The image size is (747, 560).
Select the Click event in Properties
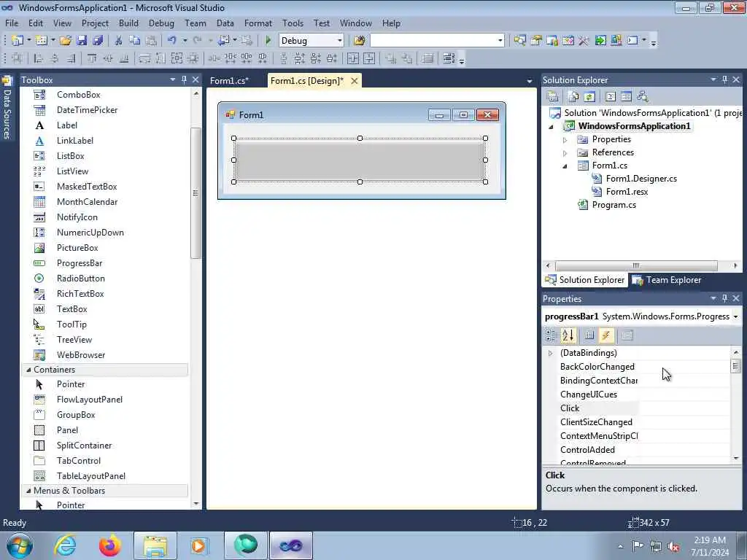(570, 408)
